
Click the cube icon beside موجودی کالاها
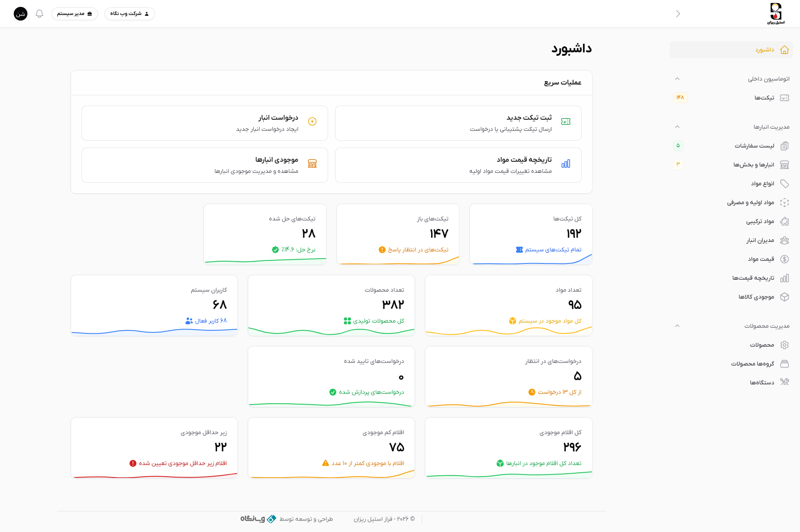tap(785, 297)
